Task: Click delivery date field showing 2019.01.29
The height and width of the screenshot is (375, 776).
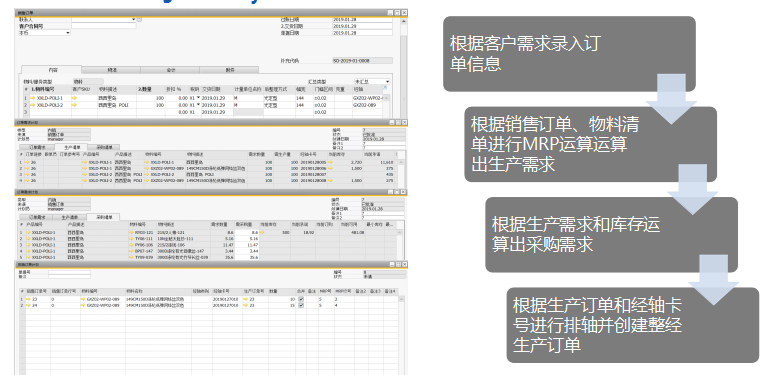Action: pyautogui.click(x=362, y=26)
